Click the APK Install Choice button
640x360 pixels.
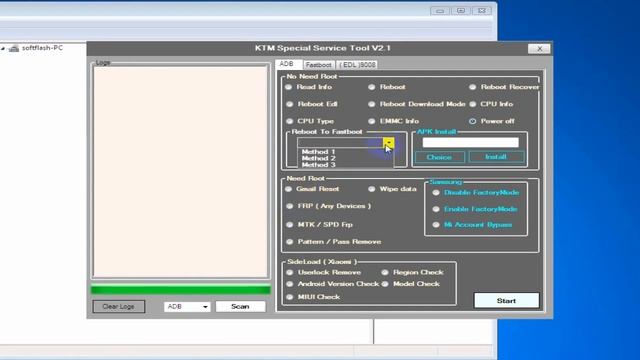(439, 157)
